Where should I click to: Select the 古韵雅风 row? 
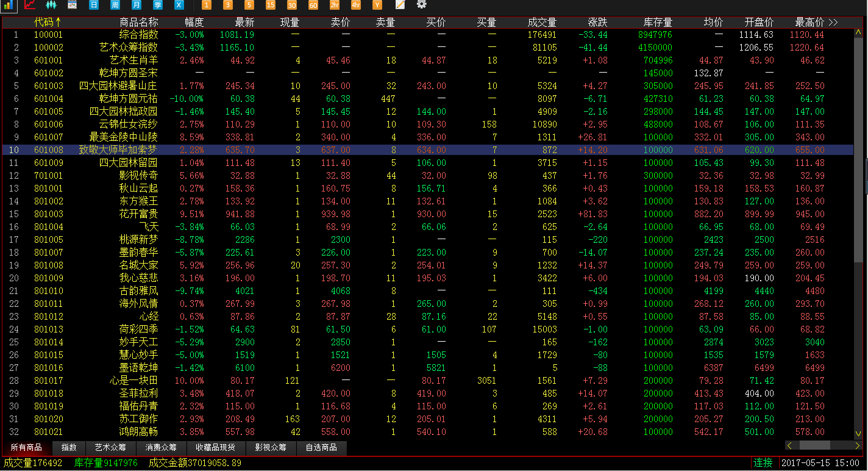point(427,290)
